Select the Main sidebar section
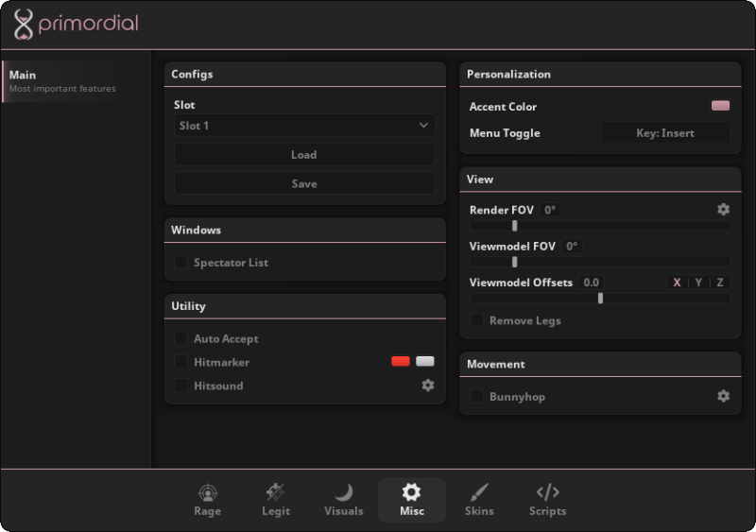 pyautogui.click(x=61, y=81)
